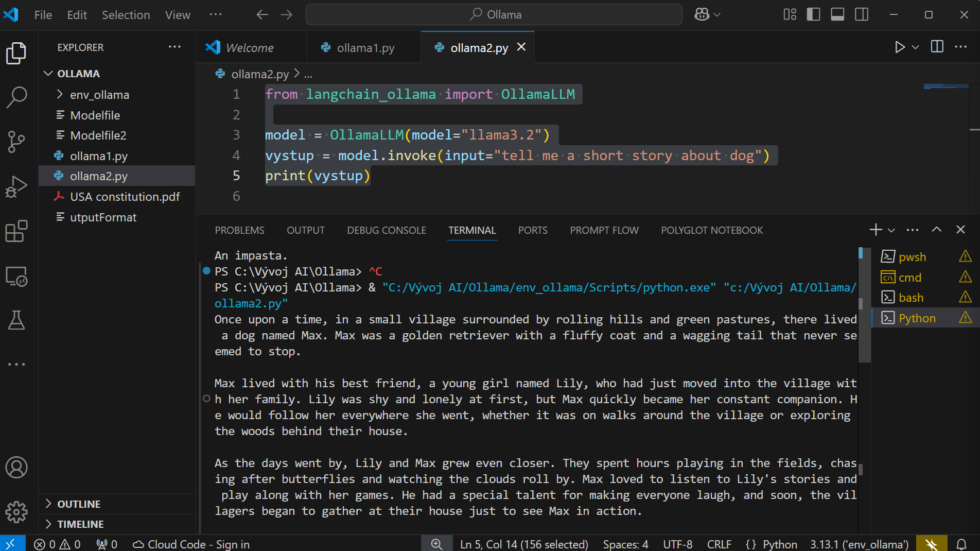Toggle the secondary side bar visibility
Viewport: 980px width, 551px height.
[x=862, y=14]
